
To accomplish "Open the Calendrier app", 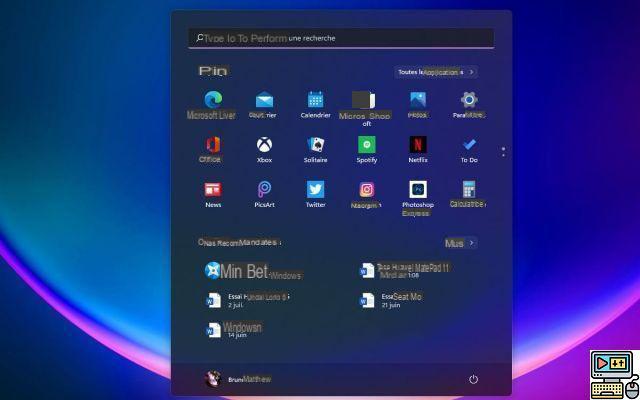I will (316, 100).
